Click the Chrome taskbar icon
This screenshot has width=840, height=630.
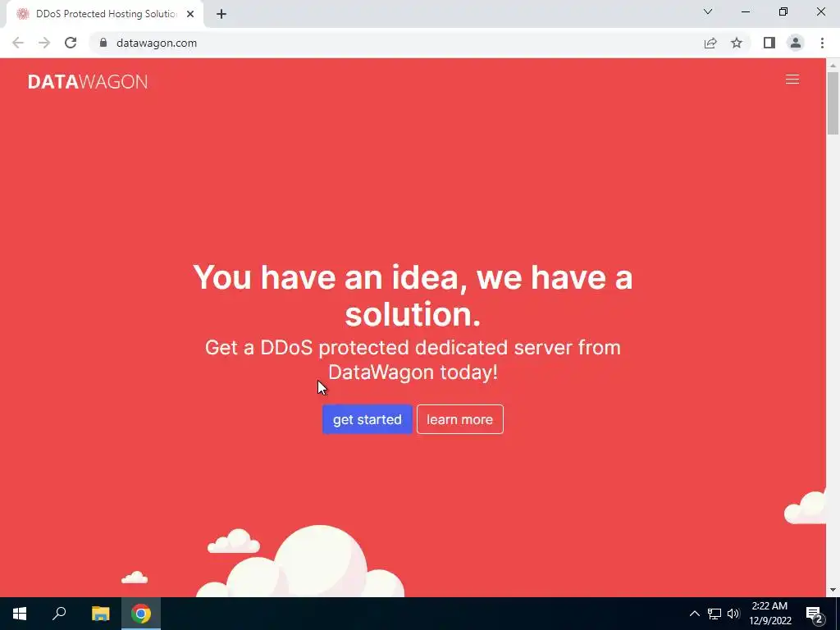click(x=141, y=614)
